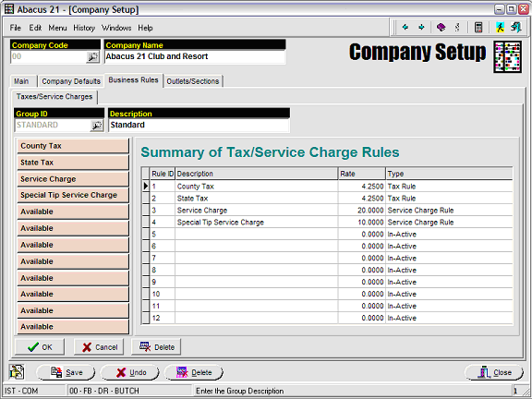Viewport: 532px width, 399px height.
Task: Open the Group ID lookup icon
Action: [97, 126]
